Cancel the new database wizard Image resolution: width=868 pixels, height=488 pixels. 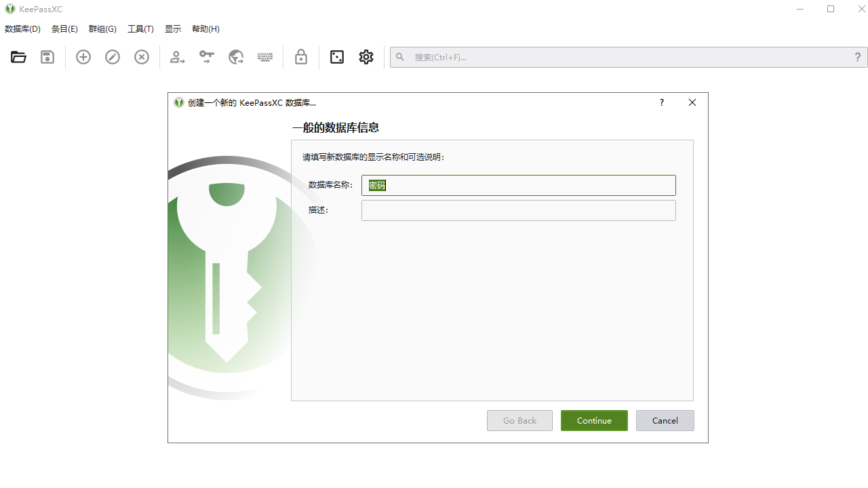click(x=665, y=420)
